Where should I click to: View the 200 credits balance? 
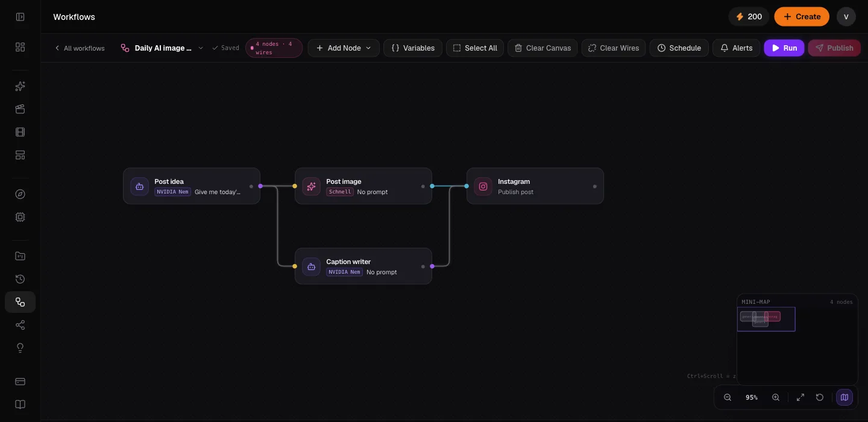749,17
